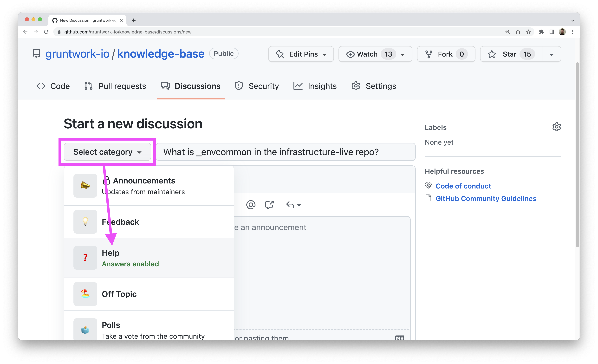
Task: Select the Help category
Action: 149,258
